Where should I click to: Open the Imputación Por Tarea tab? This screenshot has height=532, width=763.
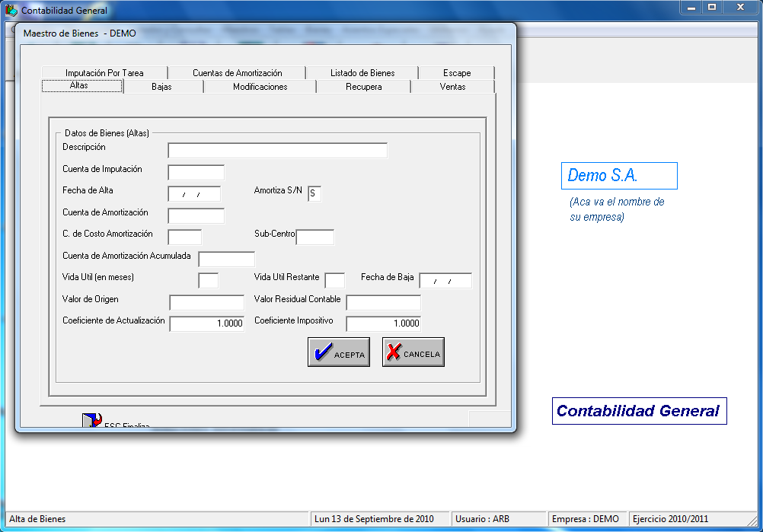pyautogui.click(x=104, y=73)
